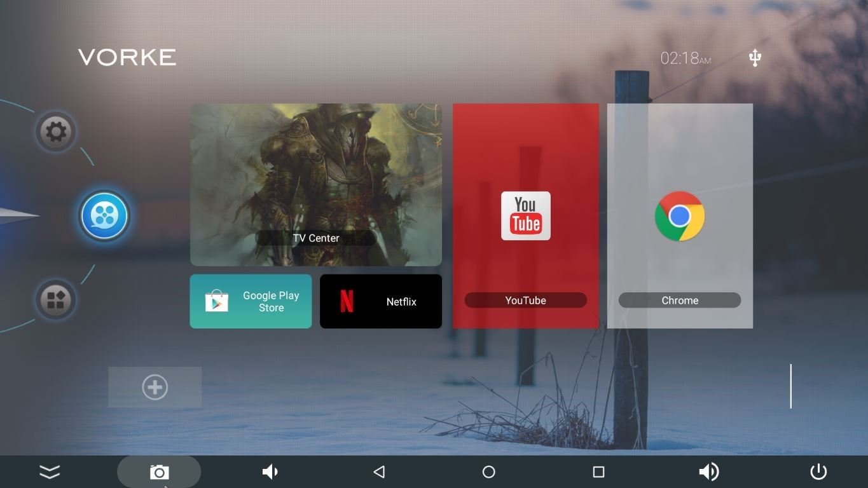Click the 02:18 AM clock
Screen dimensions: 868x488
coord(685,58)
